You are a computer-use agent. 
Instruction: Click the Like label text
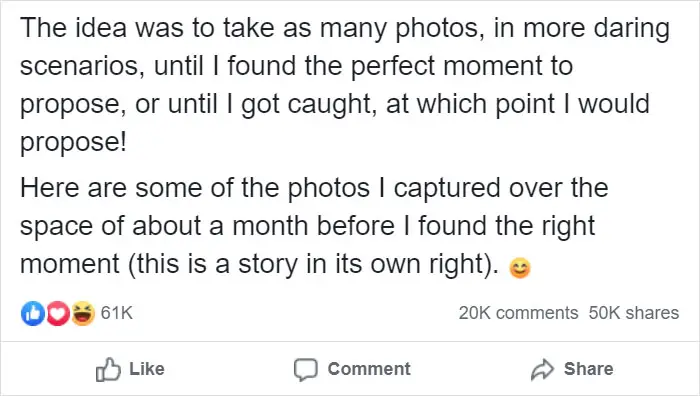pyautogui.click(x=147, y=369)
